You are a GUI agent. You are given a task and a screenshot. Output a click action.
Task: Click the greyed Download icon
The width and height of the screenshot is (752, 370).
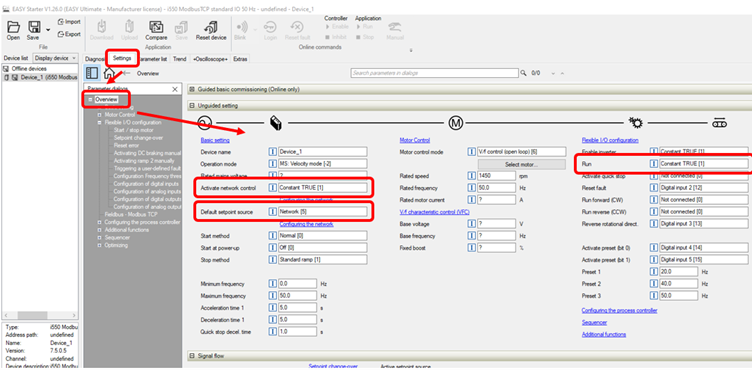coord(101,30)
